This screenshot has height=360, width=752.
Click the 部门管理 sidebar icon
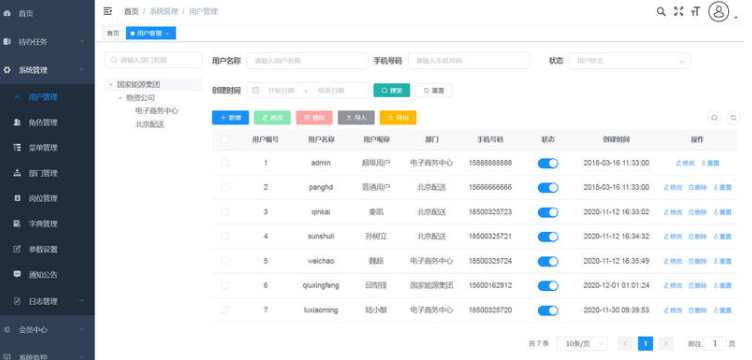pos(17,173)
